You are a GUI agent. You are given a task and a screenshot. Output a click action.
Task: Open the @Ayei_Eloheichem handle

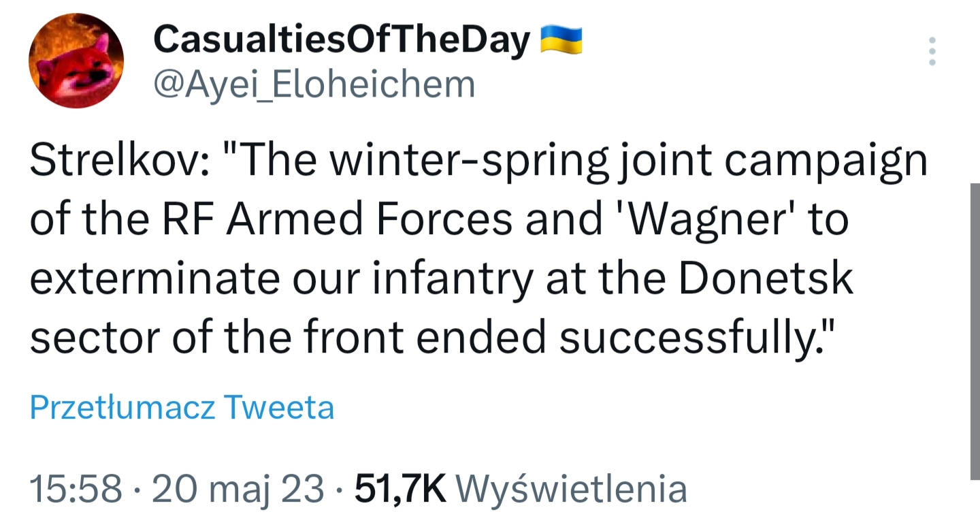[x=314, y=85]
